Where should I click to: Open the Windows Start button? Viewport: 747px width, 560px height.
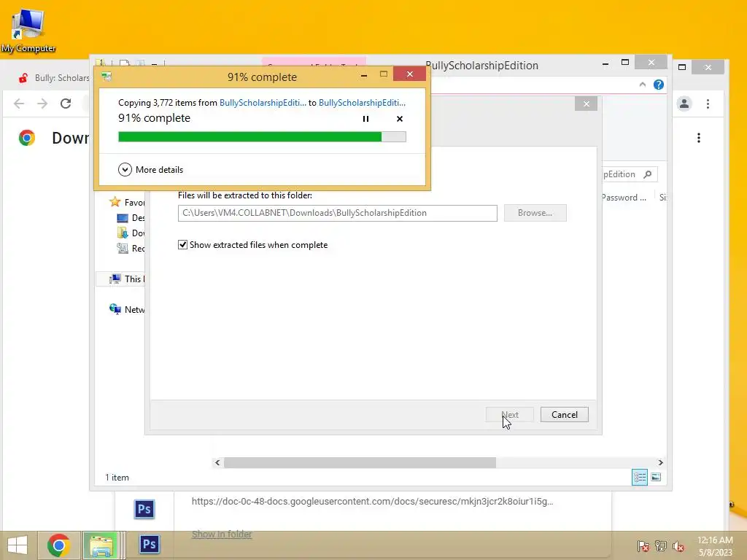point(18,545)
